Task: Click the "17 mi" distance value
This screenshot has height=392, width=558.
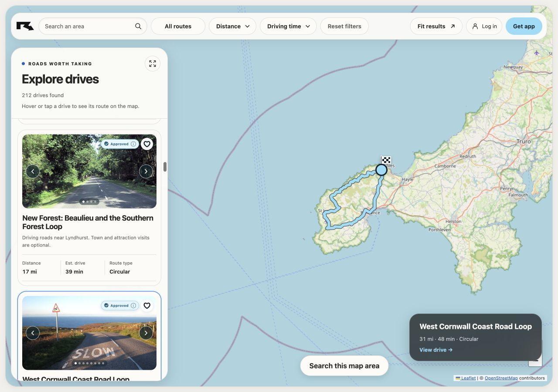Action: [30, 272]
